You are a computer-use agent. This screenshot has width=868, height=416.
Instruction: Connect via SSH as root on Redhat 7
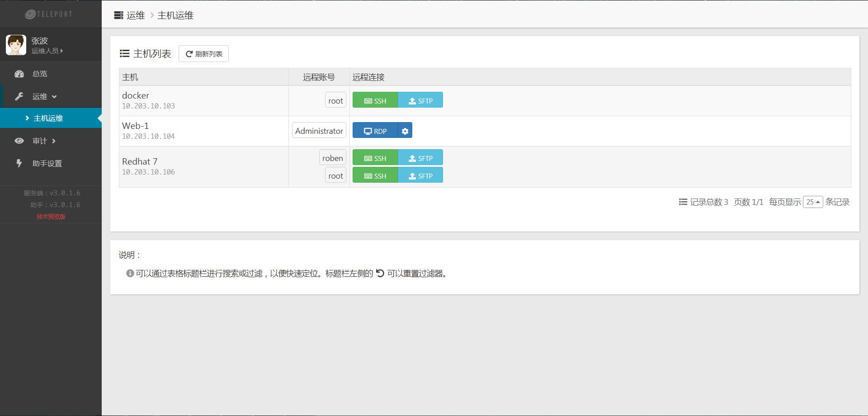coord(375,175)
